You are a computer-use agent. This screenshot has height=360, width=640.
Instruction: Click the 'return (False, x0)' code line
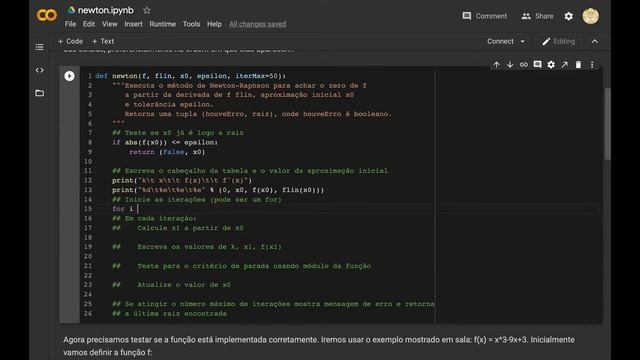[x=167, y=152]
